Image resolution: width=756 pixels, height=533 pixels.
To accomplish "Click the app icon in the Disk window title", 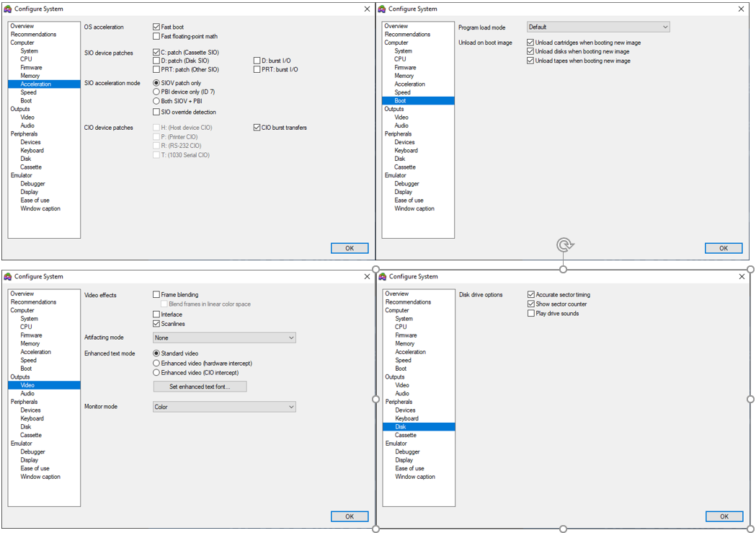I will click(383, 276).
